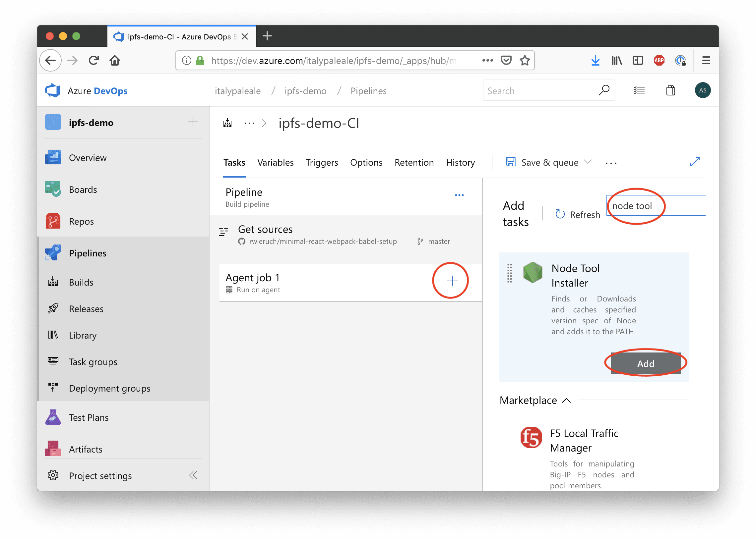Select Get sources step
Screen dimensions: 756x540
(x=346, y=236)
